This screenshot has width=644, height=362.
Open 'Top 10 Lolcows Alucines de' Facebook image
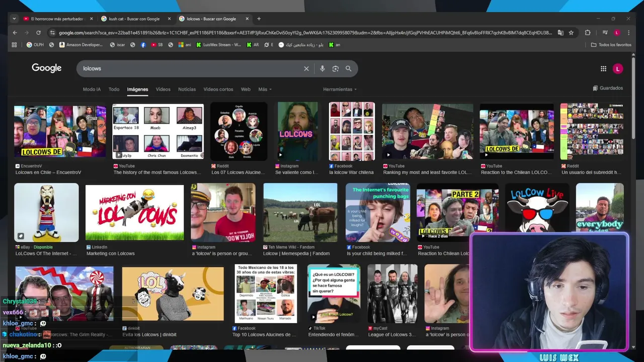[x=266, y=294]
